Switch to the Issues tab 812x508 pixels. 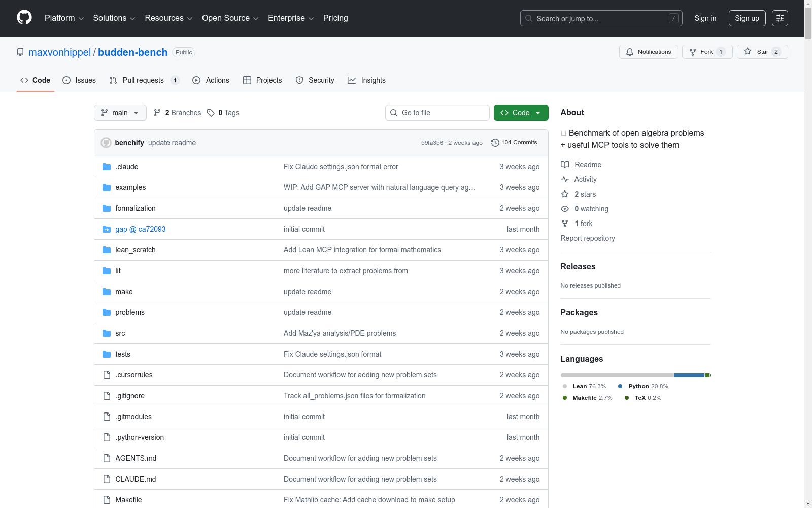(x=79, y=80)
